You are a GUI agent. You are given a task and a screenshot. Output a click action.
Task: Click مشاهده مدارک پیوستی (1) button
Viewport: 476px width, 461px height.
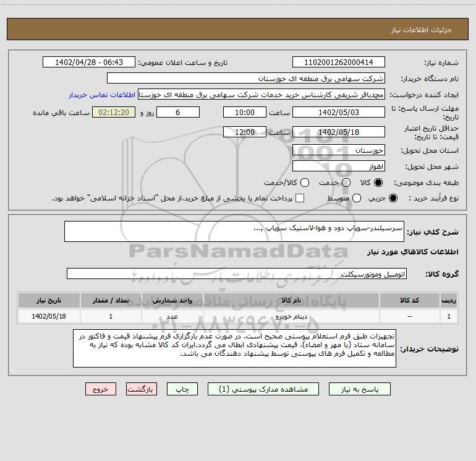(263, 389)
